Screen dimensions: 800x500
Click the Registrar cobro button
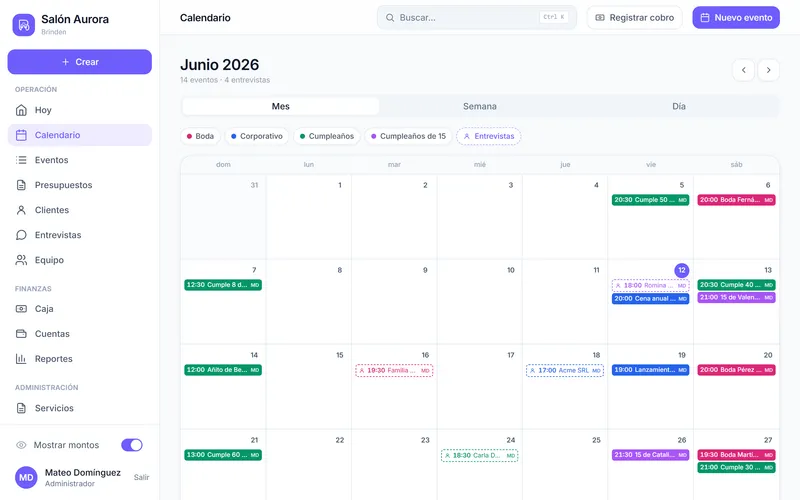pyautogui.click(x=635, y=18)
